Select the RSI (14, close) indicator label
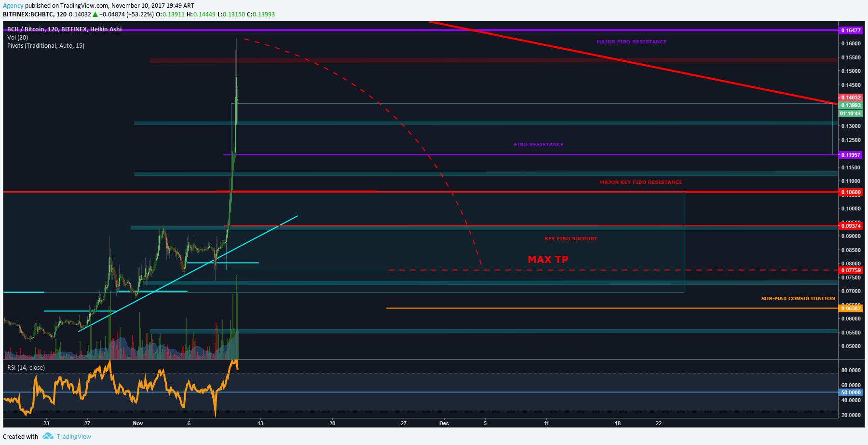Image resolution: width=868 pixels, height=445 pixels. click(26, 368)
